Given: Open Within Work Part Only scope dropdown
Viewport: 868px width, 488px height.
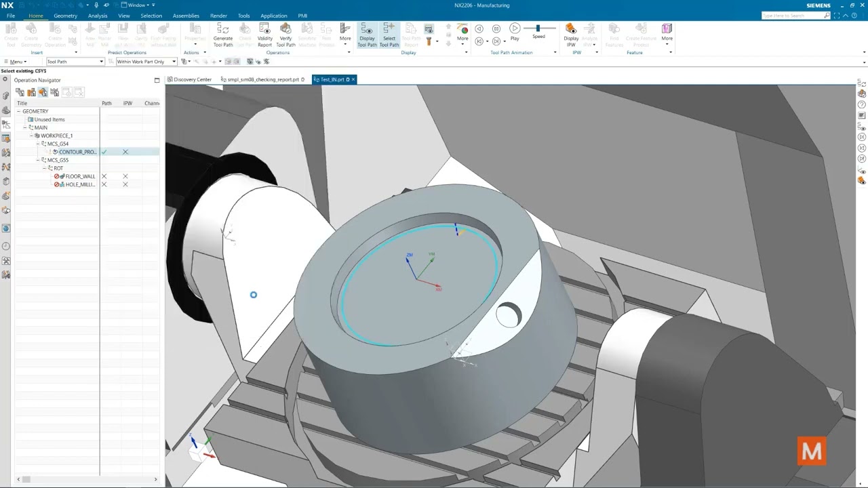Looking at the screenshot, I should click(x=146, y=62).
